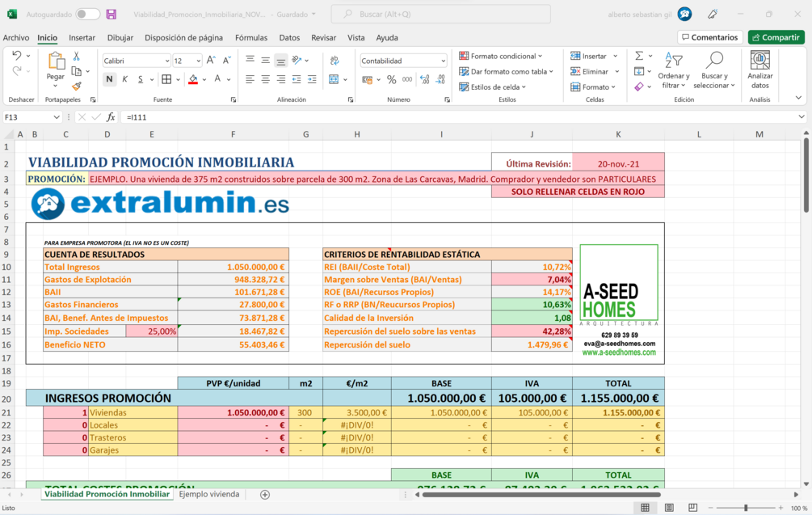Apply percent style format
Screen dimensions: 812x515
click(x=392, y=79)
